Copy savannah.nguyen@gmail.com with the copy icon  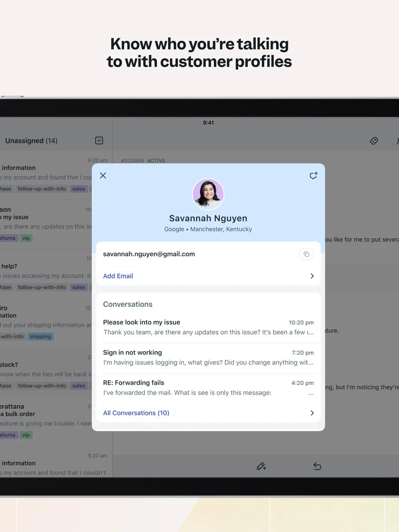pyautogui.click(x=306, y=254)
